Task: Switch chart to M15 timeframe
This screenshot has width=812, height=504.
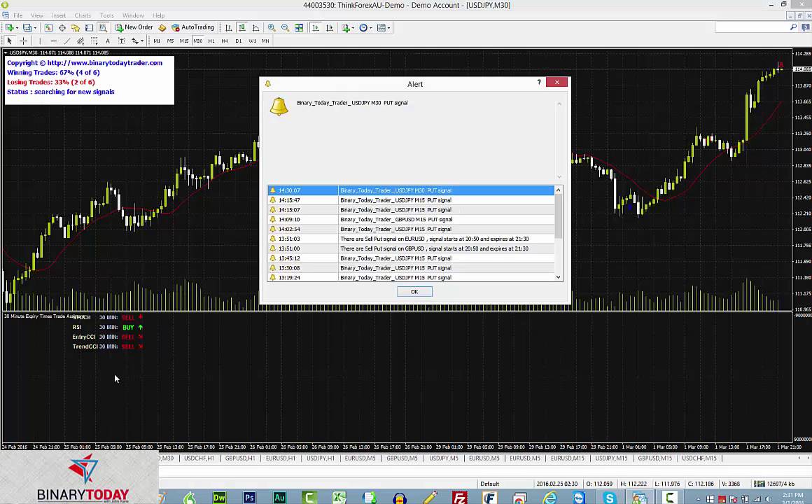Action: coord(184,41)
